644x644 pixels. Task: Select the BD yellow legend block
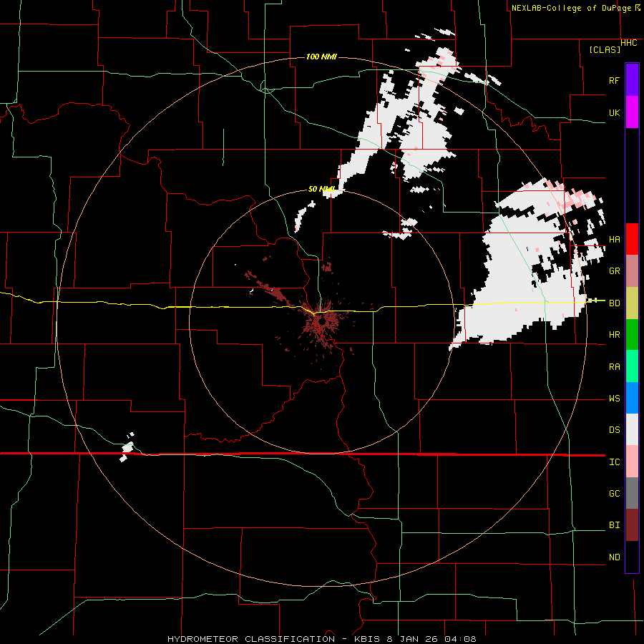tap(632, 303)
